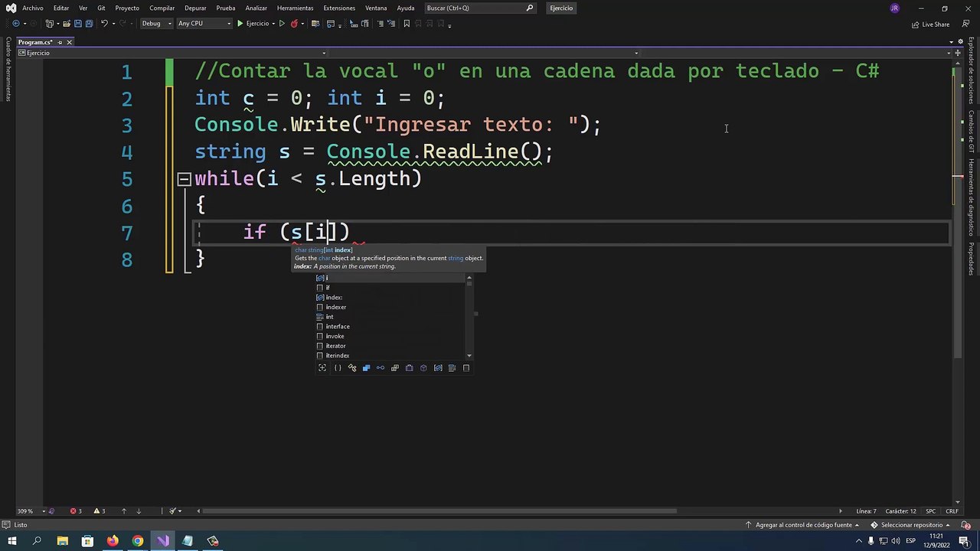Click the Hot Reload flame icon
Viewport: 980px width, 551px height.
pyautogui.click(x=294, y=24)
